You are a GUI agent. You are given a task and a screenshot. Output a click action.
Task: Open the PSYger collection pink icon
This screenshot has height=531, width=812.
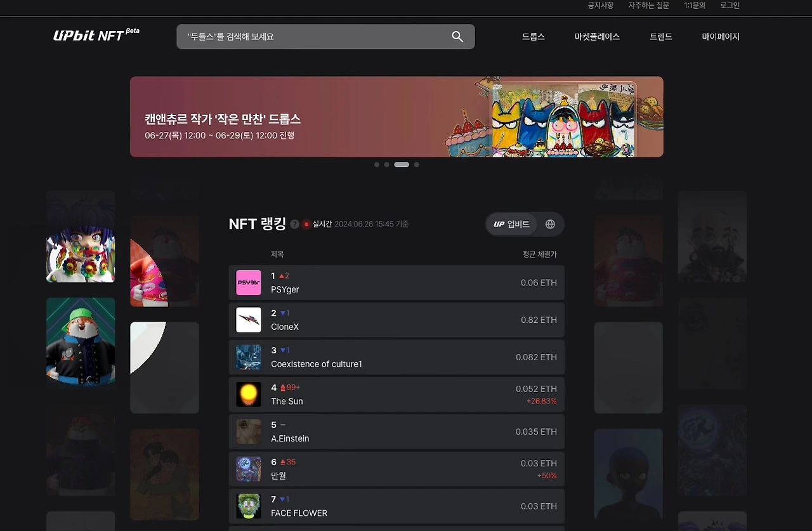tap(249, 283)
